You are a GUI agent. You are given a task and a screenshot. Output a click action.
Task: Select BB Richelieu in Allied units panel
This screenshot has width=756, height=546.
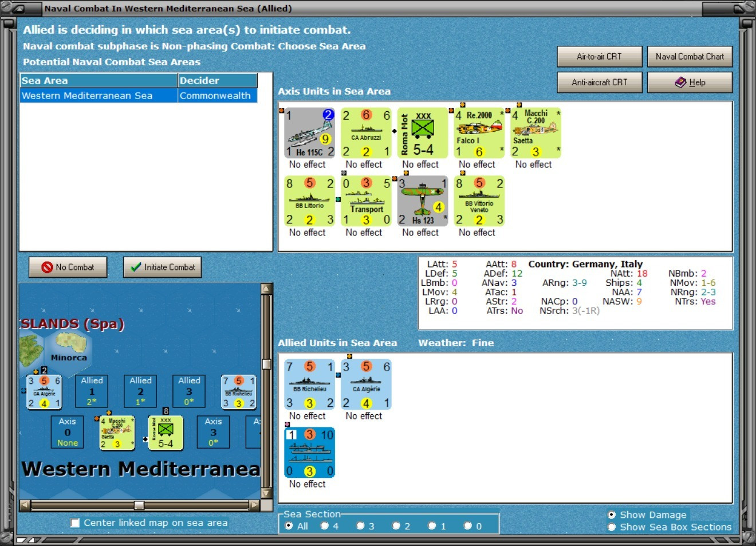click(310, 384)
